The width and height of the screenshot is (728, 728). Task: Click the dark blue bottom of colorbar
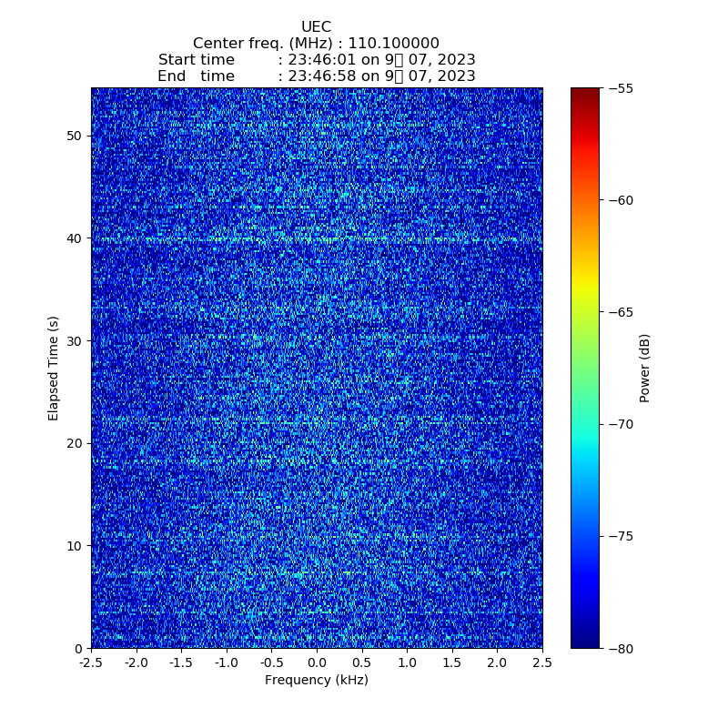(585, 642)
